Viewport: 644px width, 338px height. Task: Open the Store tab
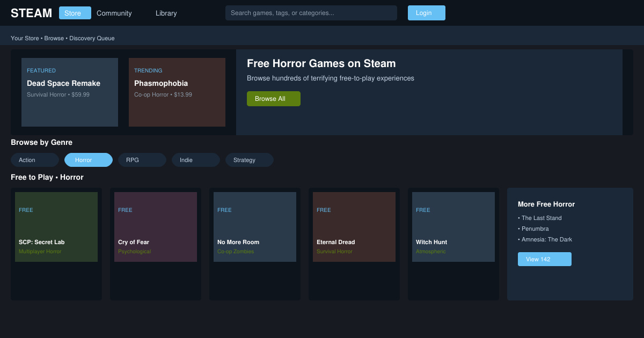tap(75, 13)
